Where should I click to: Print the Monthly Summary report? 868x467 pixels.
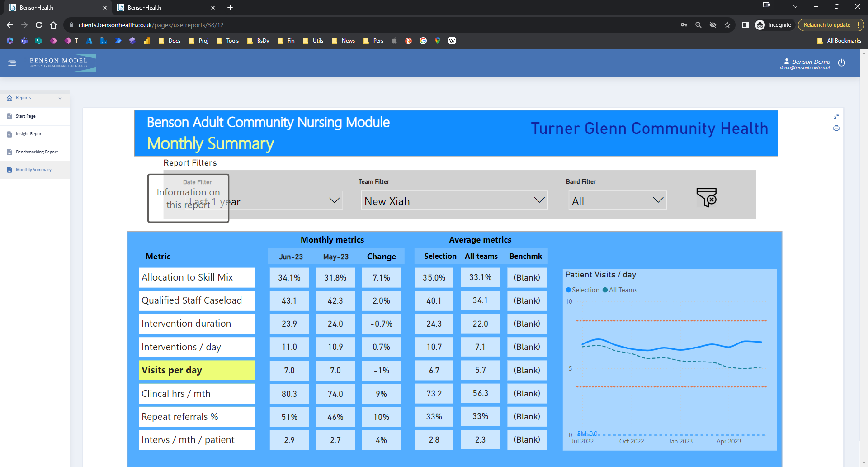(836, 129)
